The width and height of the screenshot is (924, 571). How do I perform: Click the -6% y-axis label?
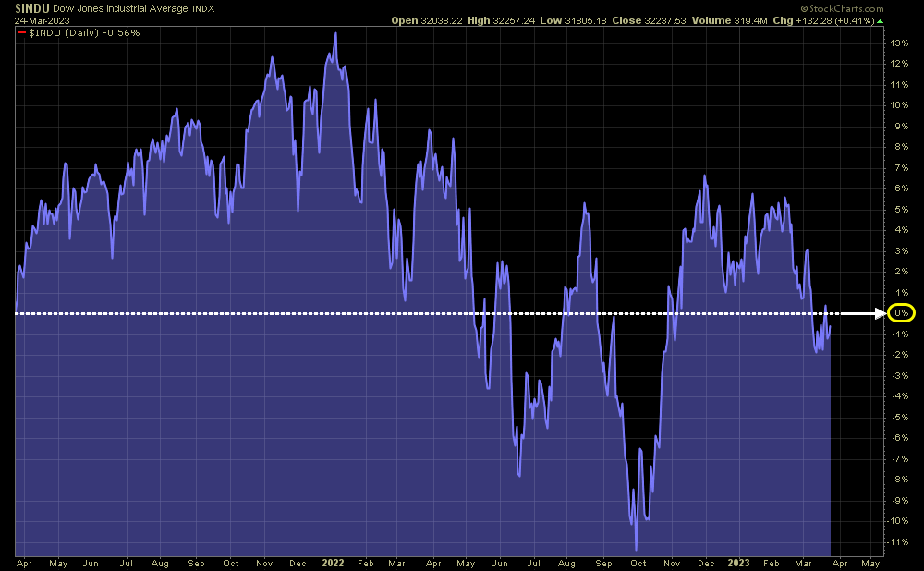pos(900,438)
